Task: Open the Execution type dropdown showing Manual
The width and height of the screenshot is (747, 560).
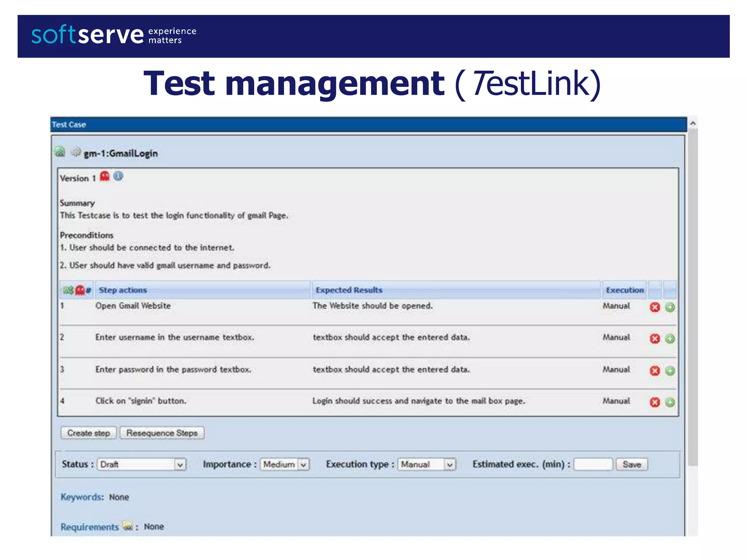Action: (427, 464)
